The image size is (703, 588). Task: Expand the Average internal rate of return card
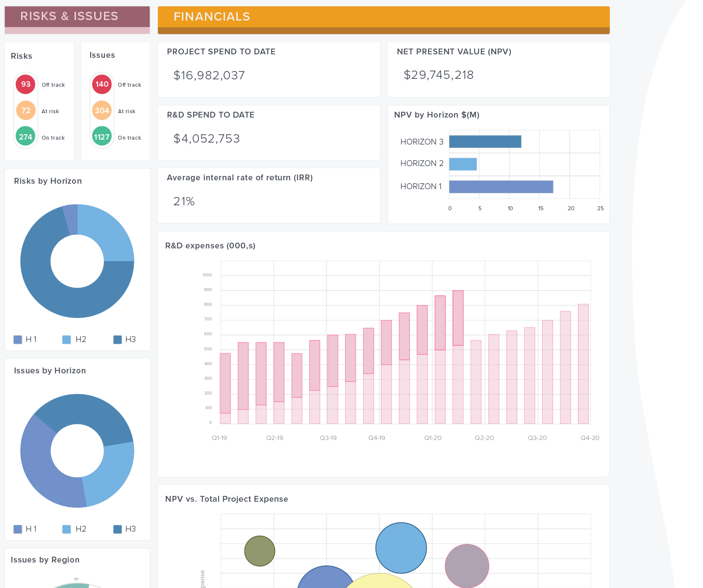(x=269, y=195)
